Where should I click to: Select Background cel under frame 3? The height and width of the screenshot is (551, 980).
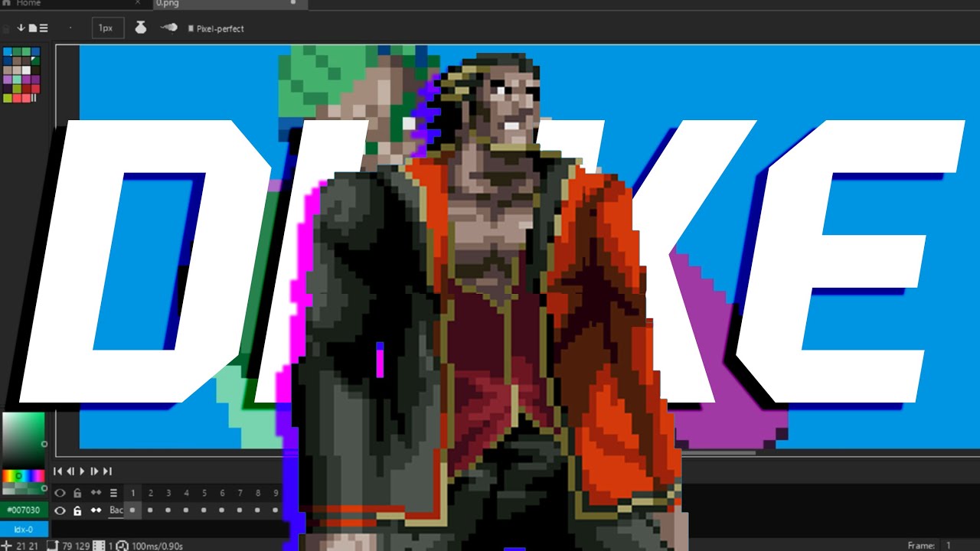tap(168, 510)
